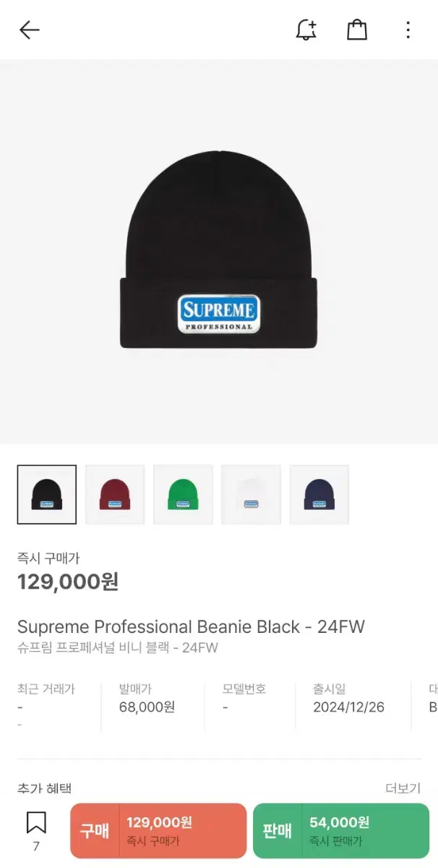Image resolution: width=438 pixels, height=868 pixels.
Task: Select the navy beanie color thumbnail
Action: point(319,495)
